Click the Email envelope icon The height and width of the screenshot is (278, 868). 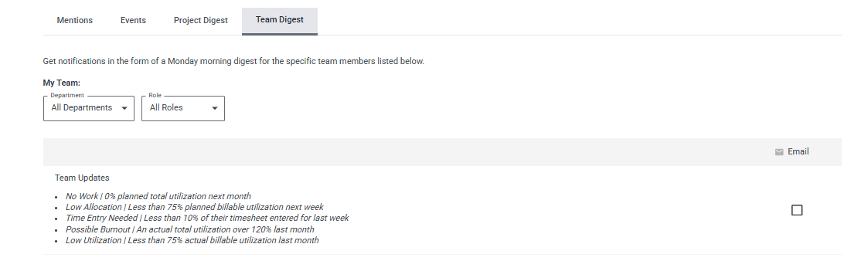pos(779,152)
